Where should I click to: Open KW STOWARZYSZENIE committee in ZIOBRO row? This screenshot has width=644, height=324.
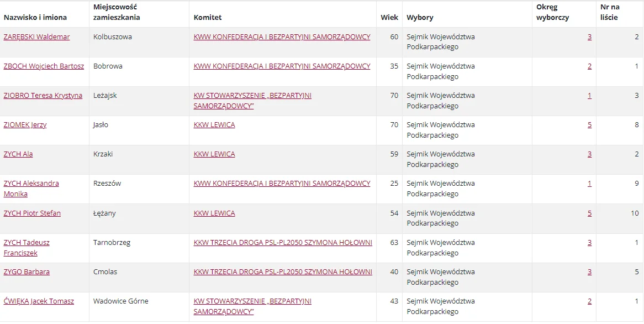click(252, 101)
